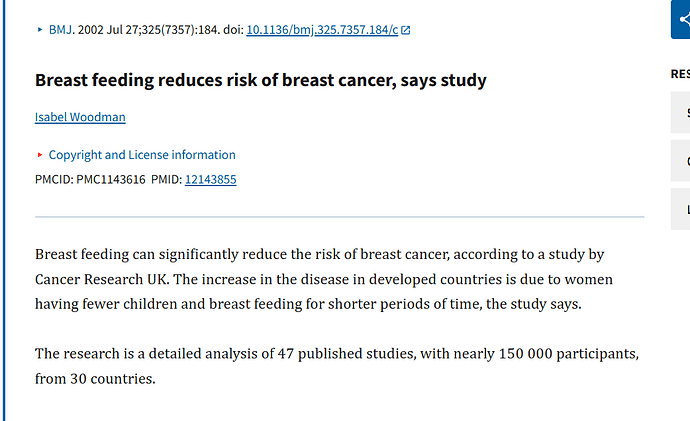This screenshot has height=421, width=690.
Task: Click the second gray resources sidebar button
Action: tap(680, 161)
